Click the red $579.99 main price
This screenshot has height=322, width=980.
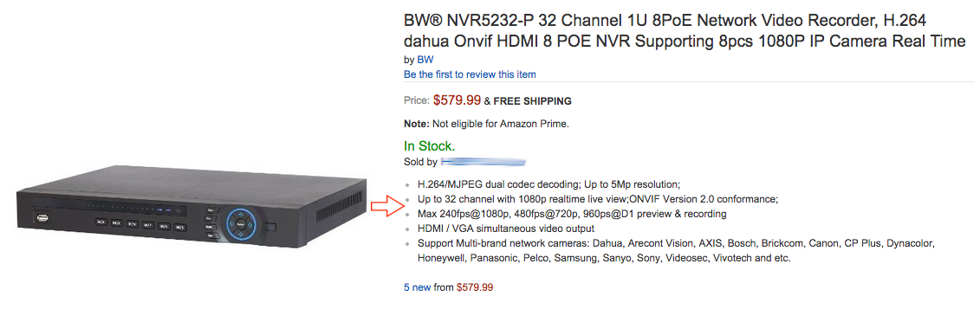tap(457, 100)
